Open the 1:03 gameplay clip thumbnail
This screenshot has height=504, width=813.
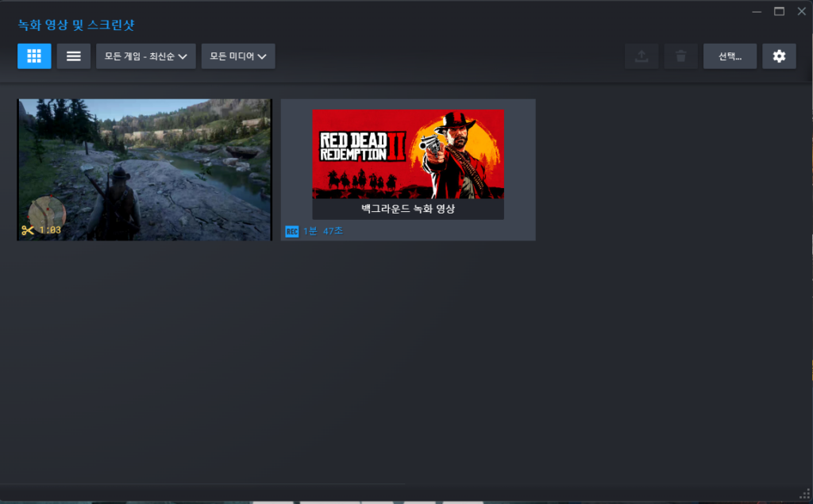pos(144,169)
